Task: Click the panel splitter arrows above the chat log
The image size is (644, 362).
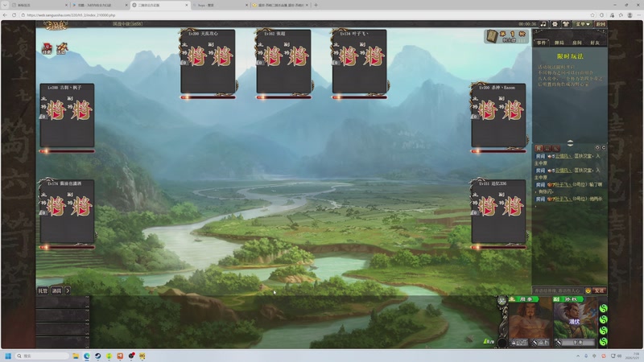Action: pyautogui.click(x=570, y=143)
